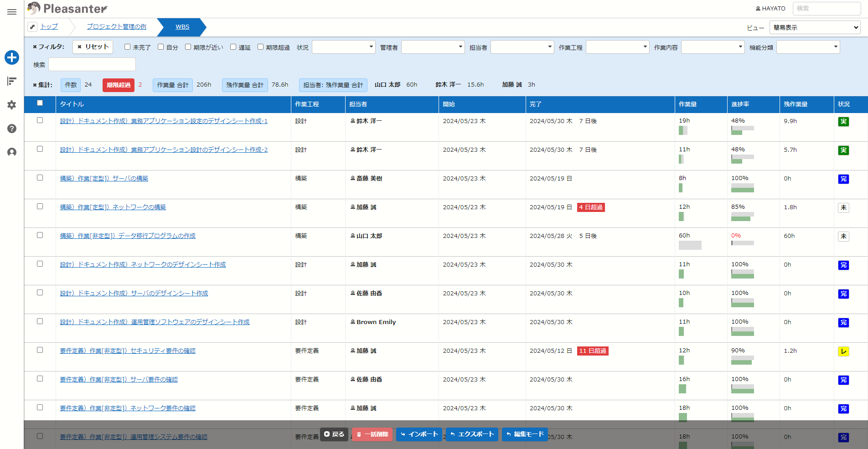Check the select-all header checkbox
This screenshot has width=868, height=449.
pos(40,103)
